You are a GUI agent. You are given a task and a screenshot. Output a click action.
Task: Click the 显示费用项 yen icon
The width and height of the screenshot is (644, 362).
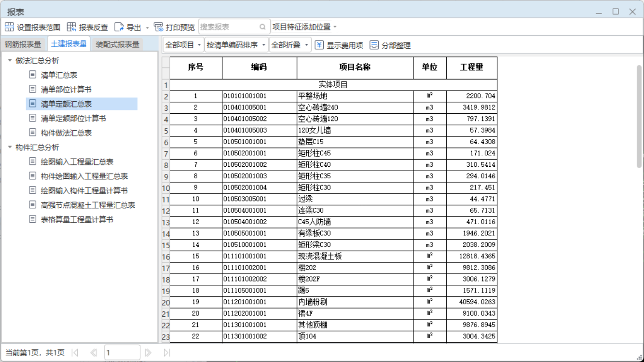[x=319, y=45]
